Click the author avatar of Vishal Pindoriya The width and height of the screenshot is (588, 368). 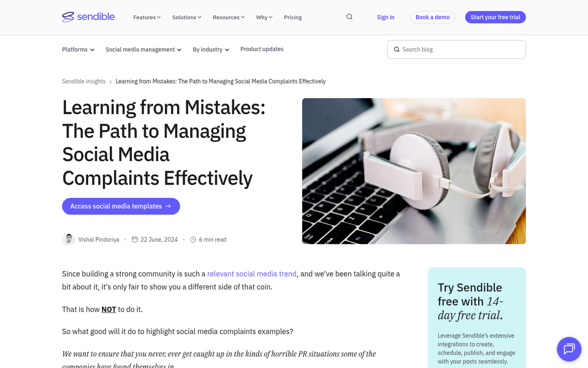click(69, 239)
